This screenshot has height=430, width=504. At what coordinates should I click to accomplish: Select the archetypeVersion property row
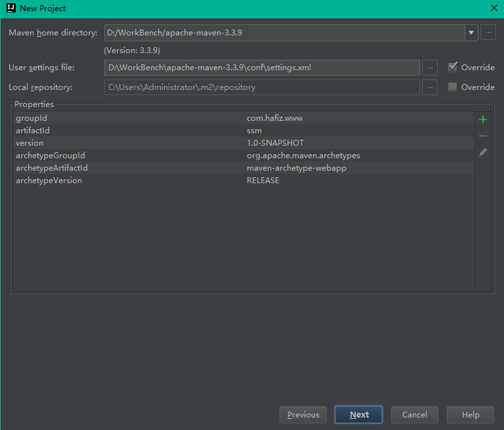click(x=244, y=181)
